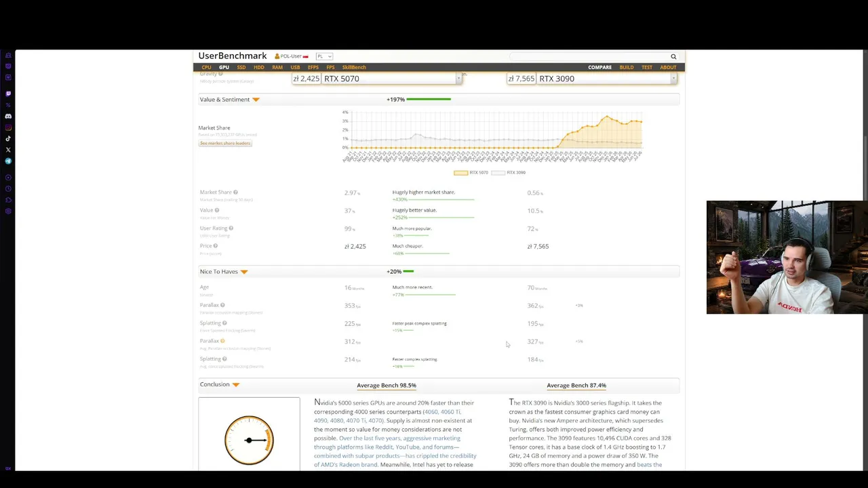Go to the CPU tab
The image size is (868, 488).
coord(206,68)
